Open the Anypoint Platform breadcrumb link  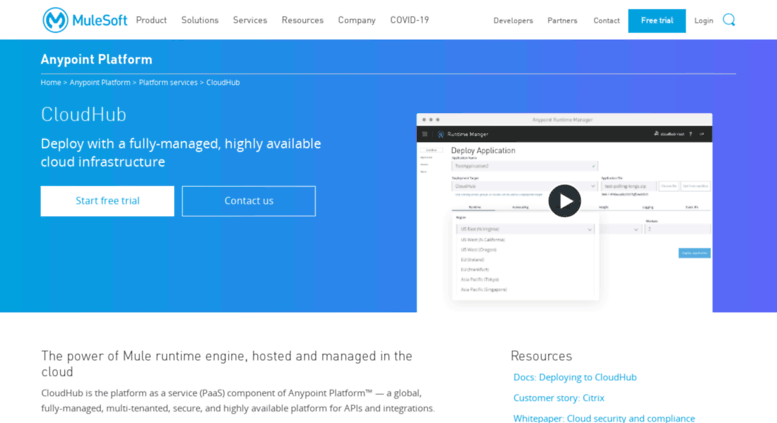[100, 82]
